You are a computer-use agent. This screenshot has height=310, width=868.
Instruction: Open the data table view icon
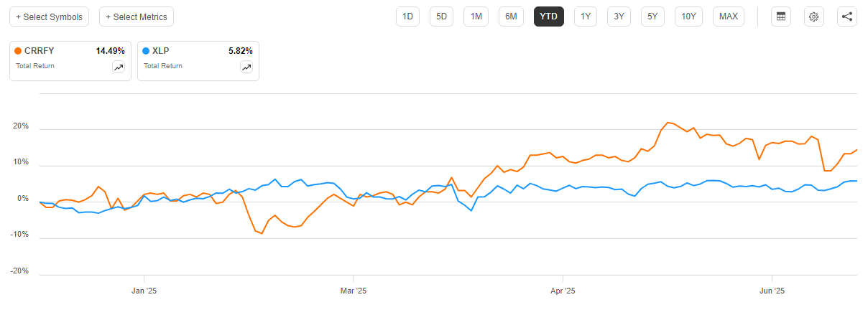point(781,17)
